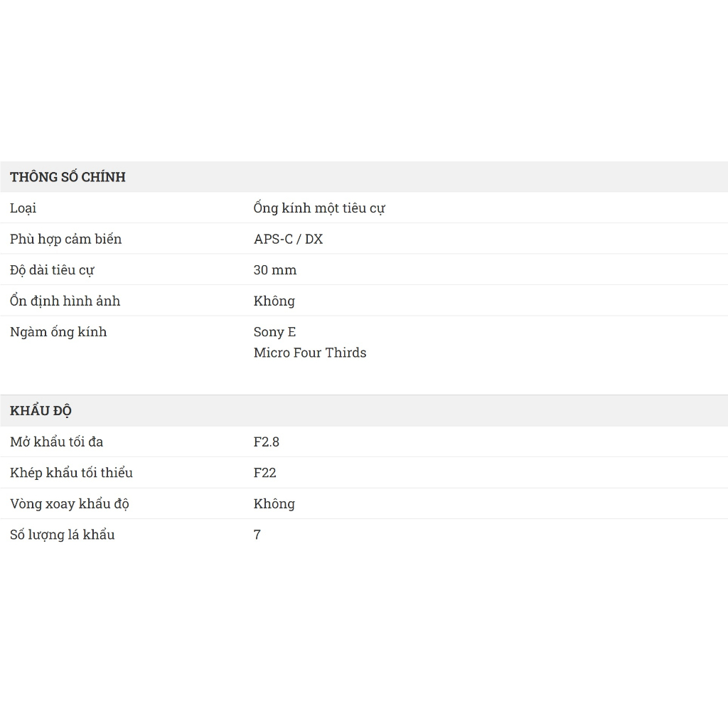
Task: Click the Micro Four Thirds mount text
Action: point(310,353)
